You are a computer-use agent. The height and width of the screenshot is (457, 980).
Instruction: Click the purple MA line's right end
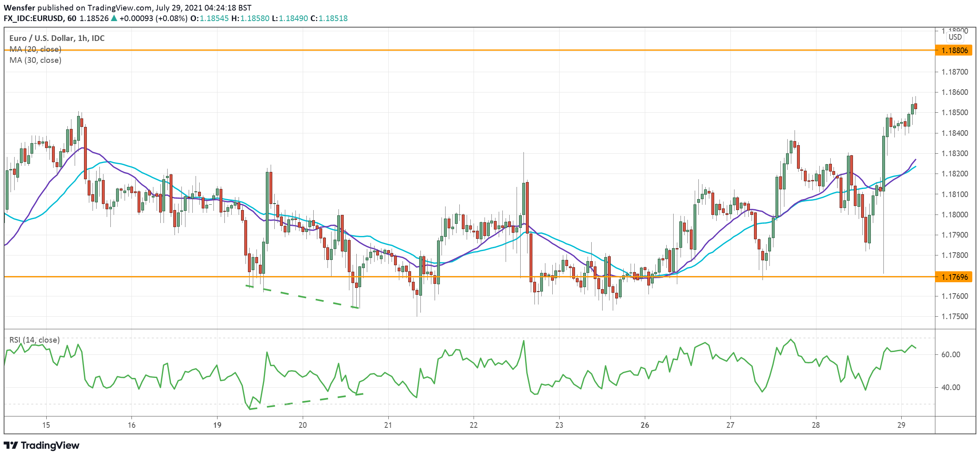pyautogui.click(x=915, y=160)
